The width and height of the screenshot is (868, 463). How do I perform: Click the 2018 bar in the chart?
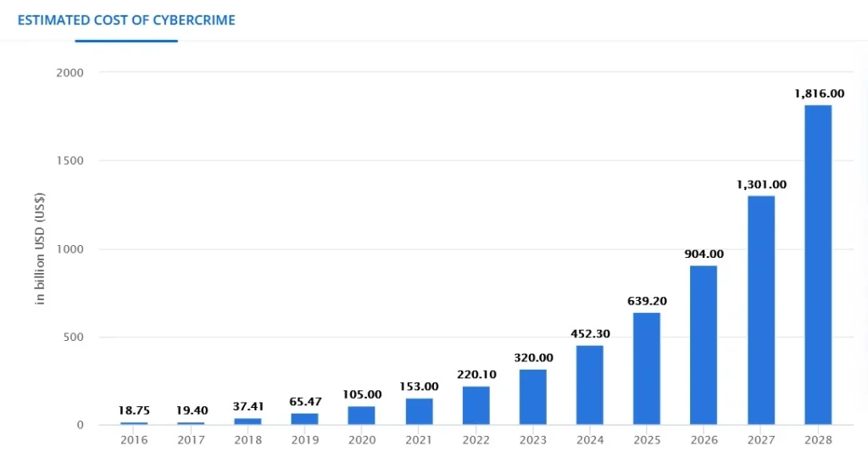(248, 421)
